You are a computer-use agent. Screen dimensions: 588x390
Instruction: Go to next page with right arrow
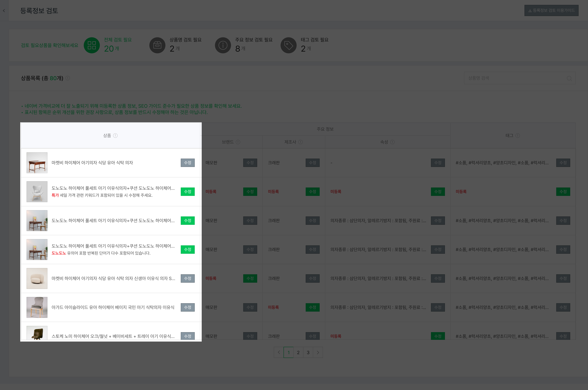[318, 352]
